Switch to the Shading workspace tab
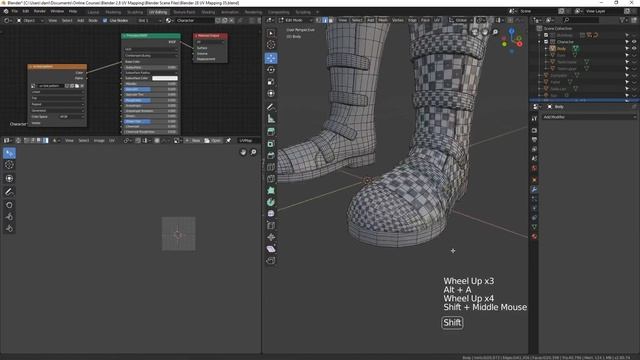Image resolution: width=640 pixels, height=360 pixels. pos(208,12)
